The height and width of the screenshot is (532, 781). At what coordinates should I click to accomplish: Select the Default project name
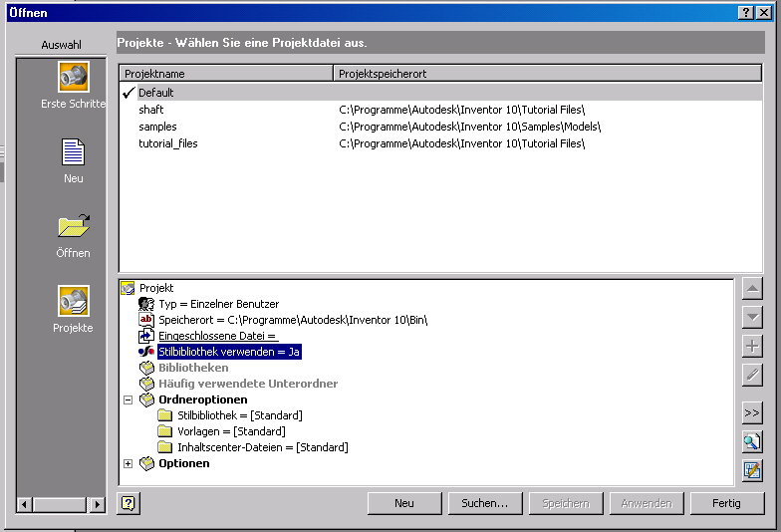click(x=155, y=93)
